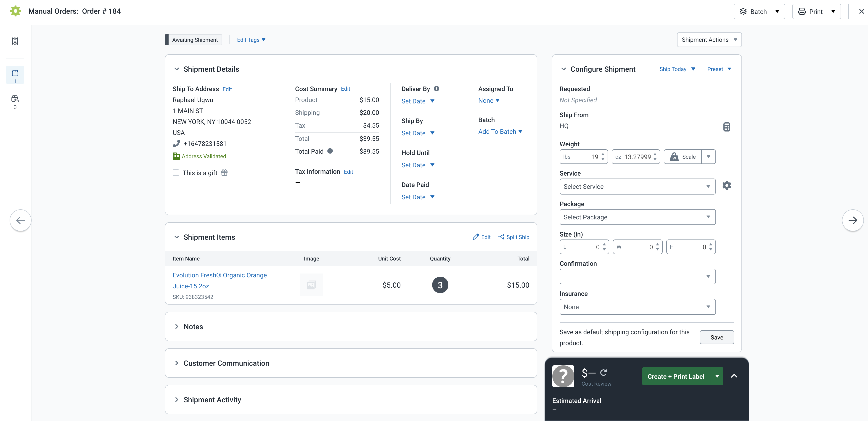Image resolution: width=868 pixels, height=421 pixels.
Task: Open the Batch menu in header
Action: [759, 11]
